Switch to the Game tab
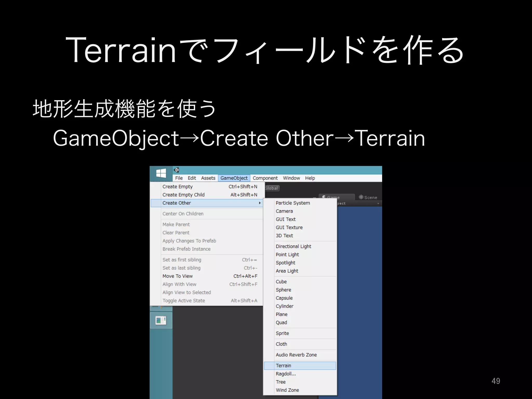 tap(337, 197)
